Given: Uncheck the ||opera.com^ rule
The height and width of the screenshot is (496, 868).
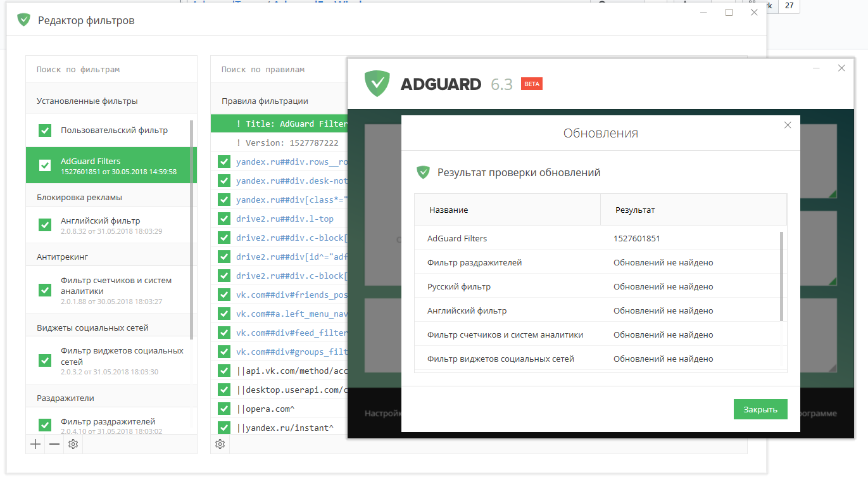Looking at the screenshot, I should pyautogui.click(x=224, y=409).
